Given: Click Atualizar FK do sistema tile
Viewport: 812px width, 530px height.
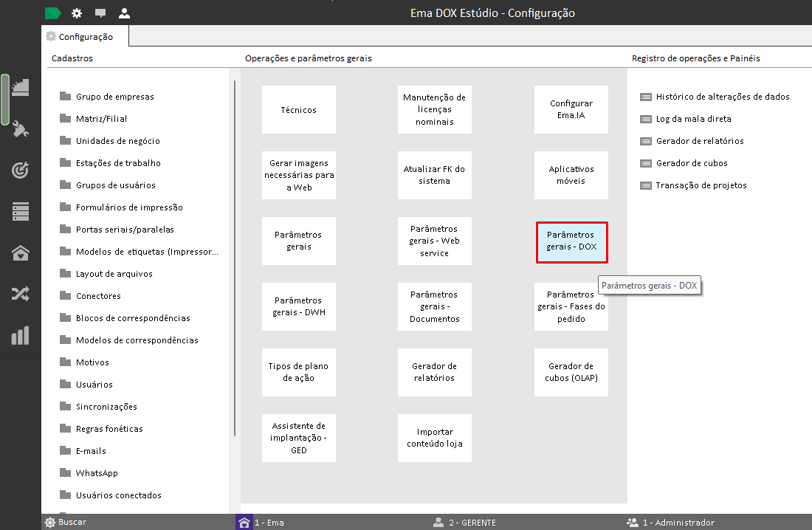Looking at the screenshot, I should point(435,175).
